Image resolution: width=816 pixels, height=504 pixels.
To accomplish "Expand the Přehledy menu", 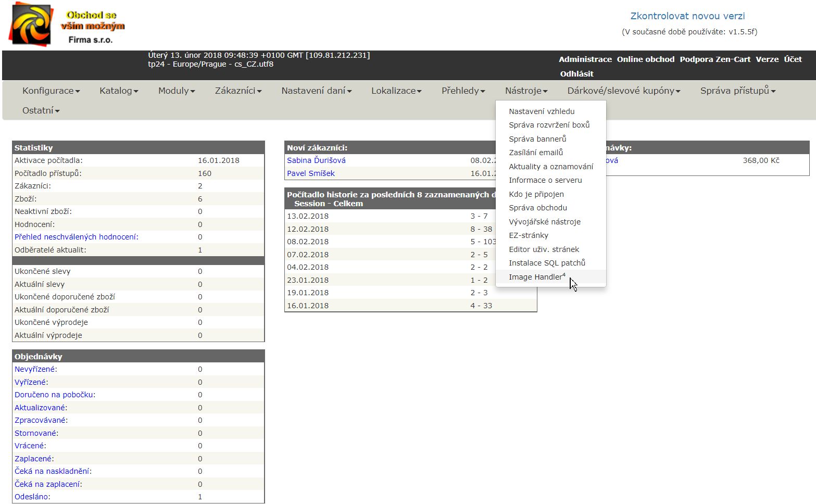I will (x=463, y=91).
